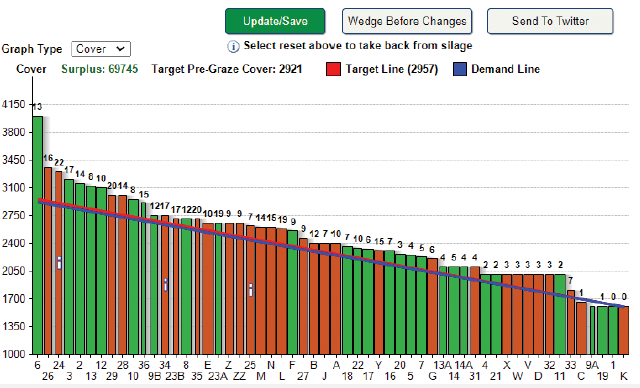Screen dimensions: 640x388
Task: Click the Demand Line legend label
Action: click(505, 69)
